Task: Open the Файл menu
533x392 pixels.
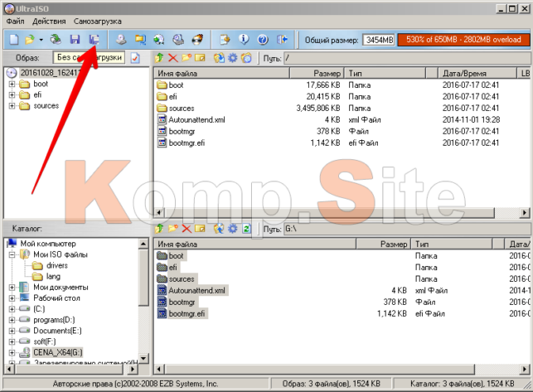Action: (x=15, y=22)
